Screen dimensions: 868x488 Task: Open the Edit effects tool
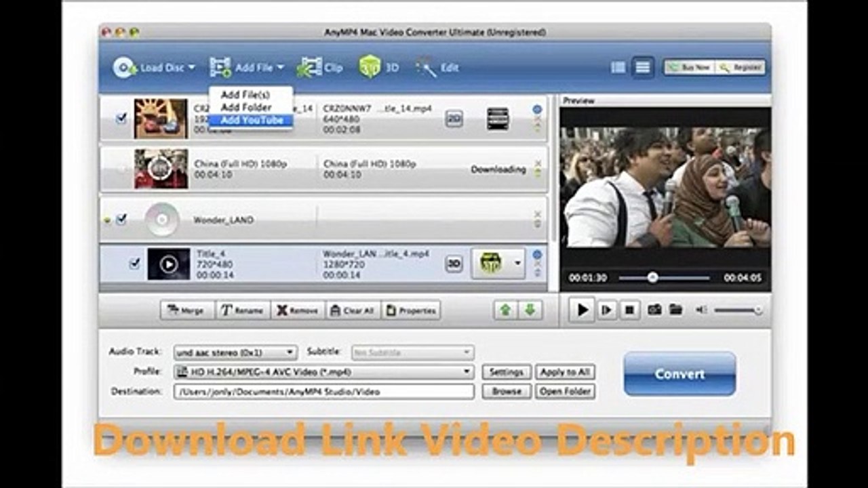pyautogui.click(x=437, y=68)
